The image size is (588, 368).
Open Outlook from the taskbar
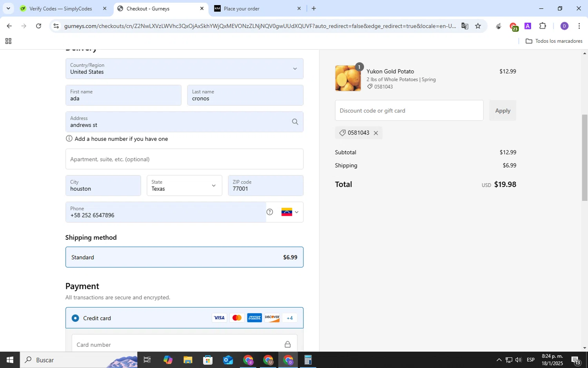[x=228, y=360]
